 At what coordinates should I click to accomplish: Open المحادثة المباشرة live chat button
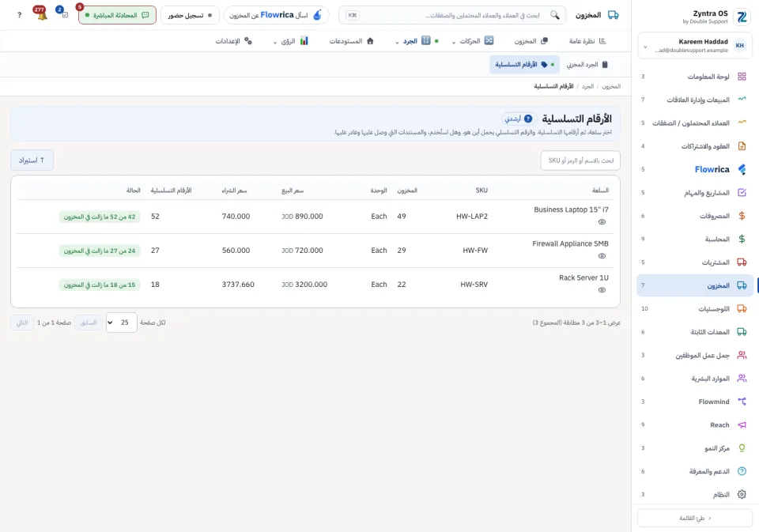point(117,15)
